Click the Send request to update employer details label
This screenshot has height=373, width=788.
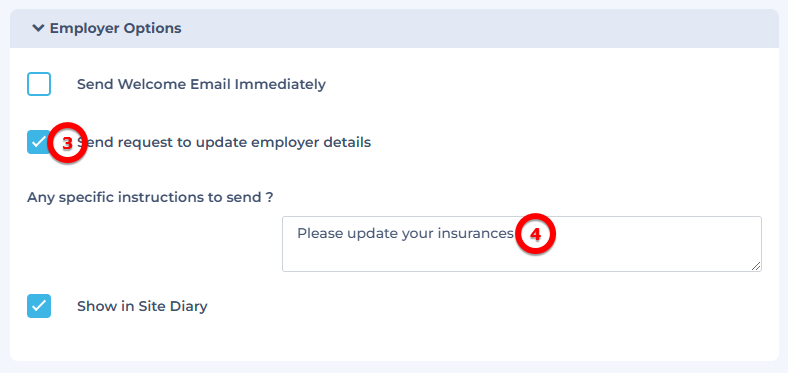click(224, 142)
